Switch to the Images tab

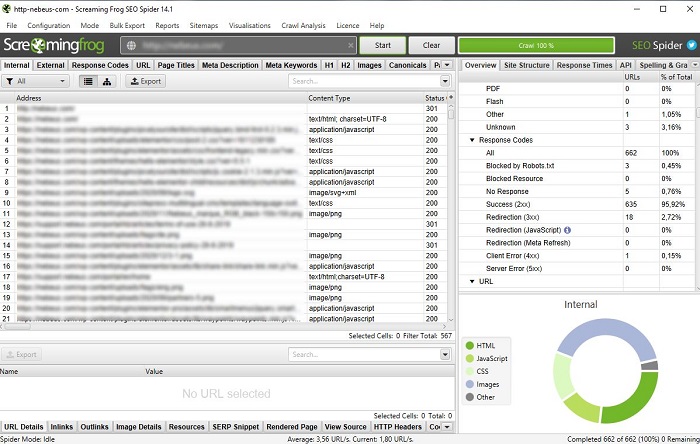point(369,65)
